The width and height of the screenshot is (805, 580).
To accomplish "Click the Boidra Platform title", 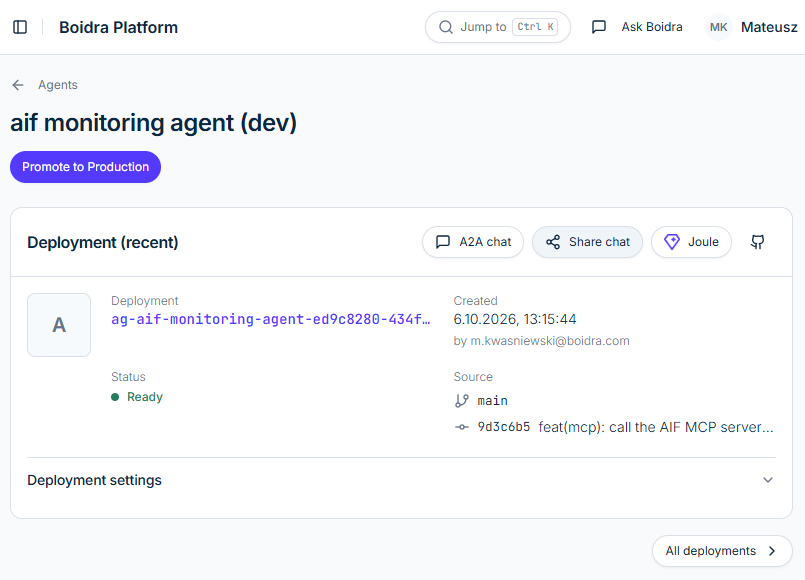I will pos(119,27).
